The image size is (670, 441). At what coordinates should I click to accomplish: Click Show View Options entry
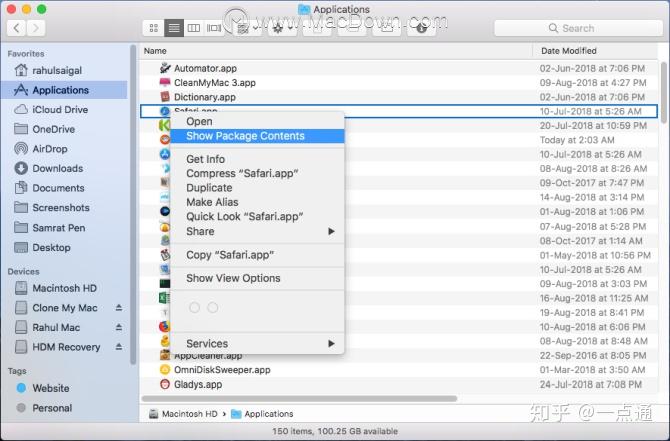[x=233, y=278]
